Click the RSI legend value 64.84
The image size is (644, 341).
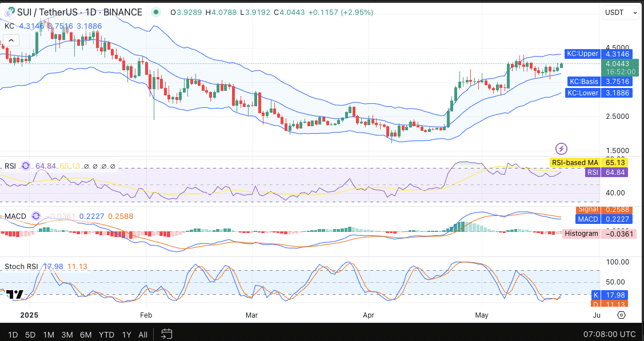tap(46, 166)
